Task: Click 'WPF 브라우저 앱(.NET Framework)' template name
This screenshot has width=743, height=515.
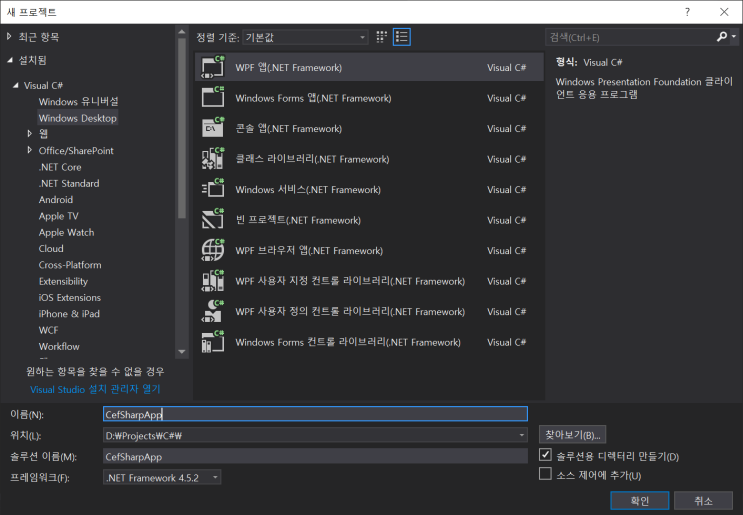Action: click(x=309, y=250)
